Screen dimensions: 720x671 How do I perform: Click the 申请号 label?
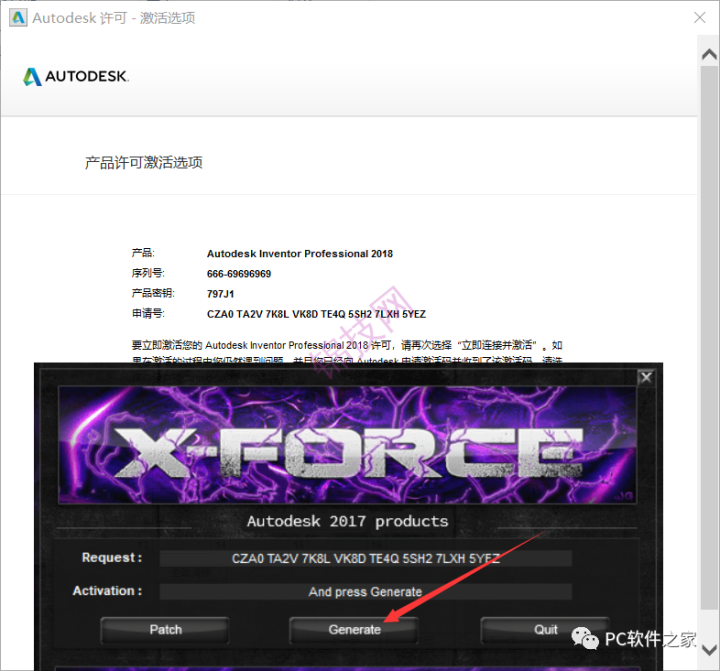tap(148, 314)
